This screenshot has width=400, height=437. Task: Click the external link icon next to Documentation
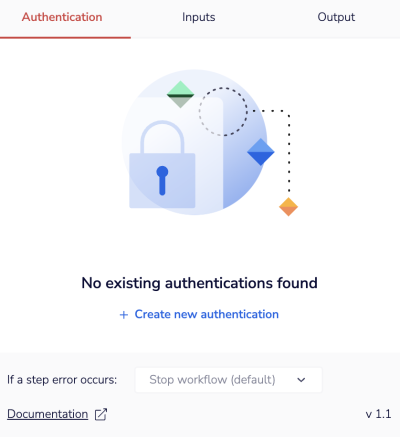pyautogui.click(x=101, y=414)
